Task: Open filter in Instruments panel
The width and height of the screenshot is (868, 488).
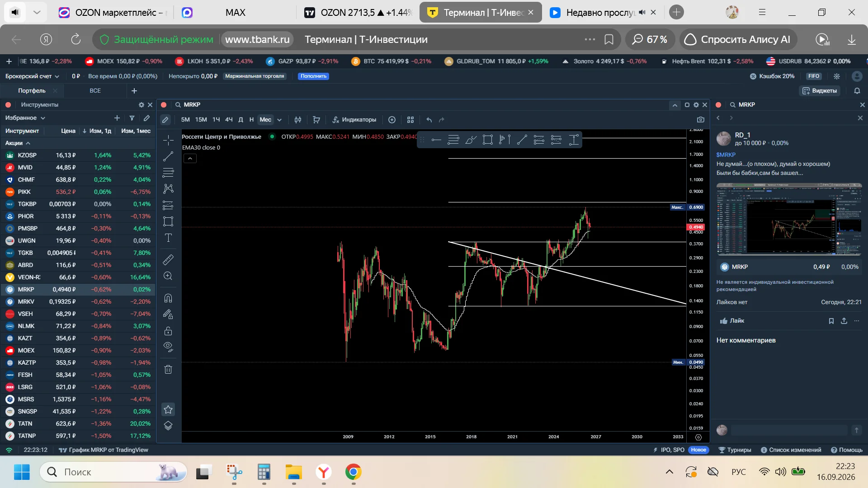Action: [132, 118]
